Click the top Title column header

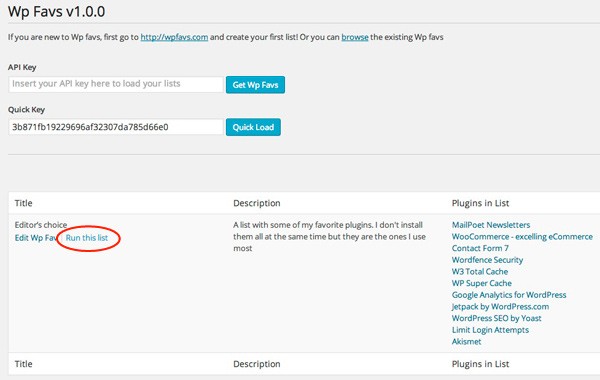tap(23, 203)
